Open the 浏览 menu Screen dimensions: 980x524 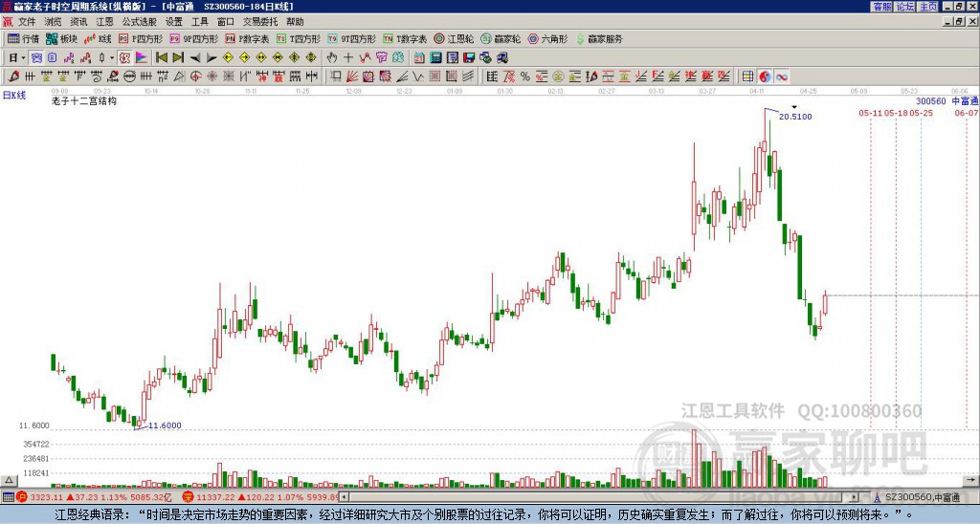[x=54, y=22]
